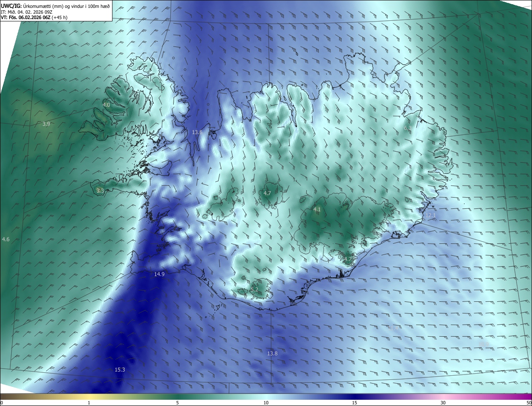Click the '5' tick on the colour scale

pyautogui.click(x=177, y=403)
